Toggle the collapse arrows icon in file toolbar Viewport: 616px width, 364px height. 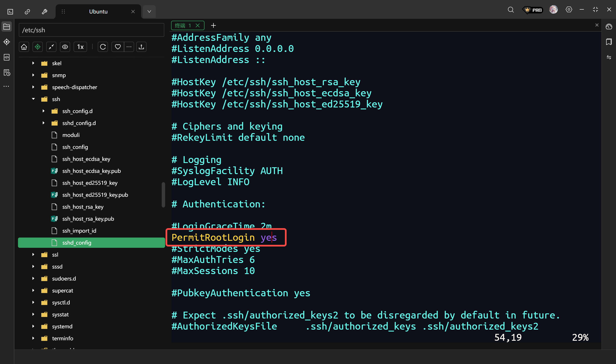[x=51, y=47]
